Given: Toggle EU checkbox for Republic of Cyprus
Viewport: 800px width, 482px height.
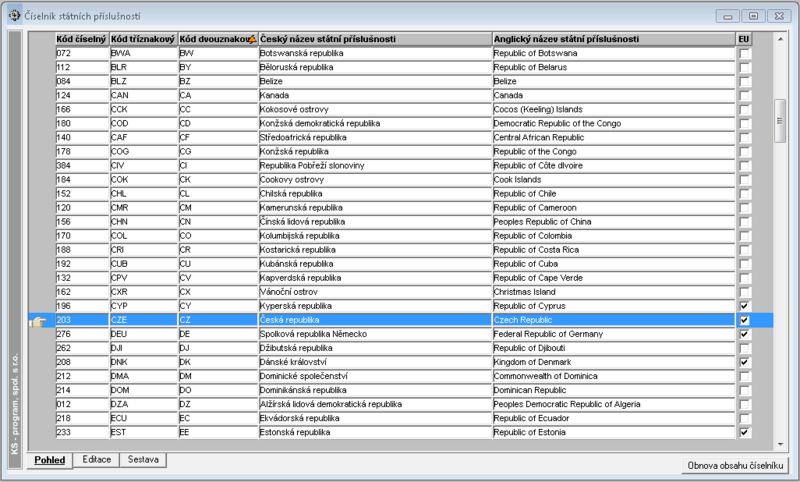Looking at the screenshot, I should tap(744, 306).
